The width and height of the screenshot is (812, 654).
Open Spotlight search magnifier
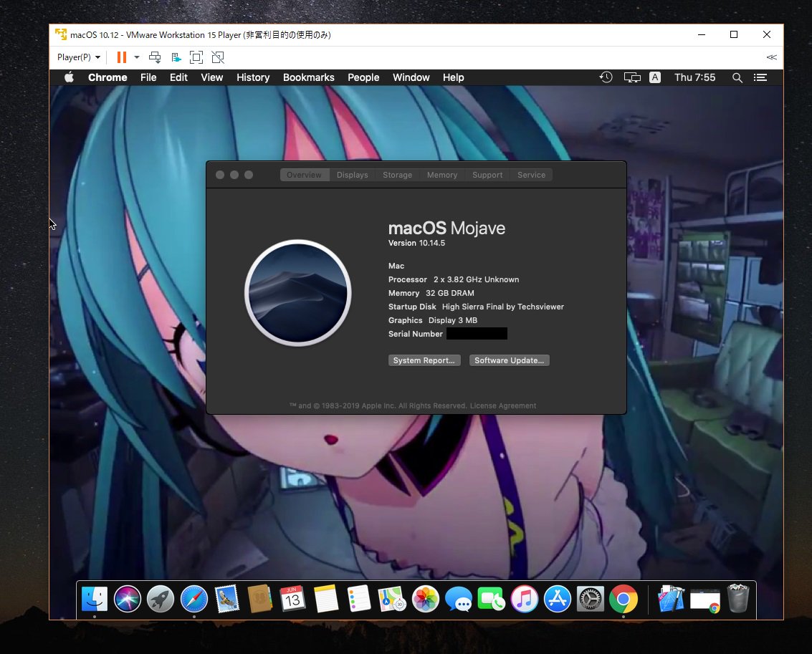[x=737, y=77]
